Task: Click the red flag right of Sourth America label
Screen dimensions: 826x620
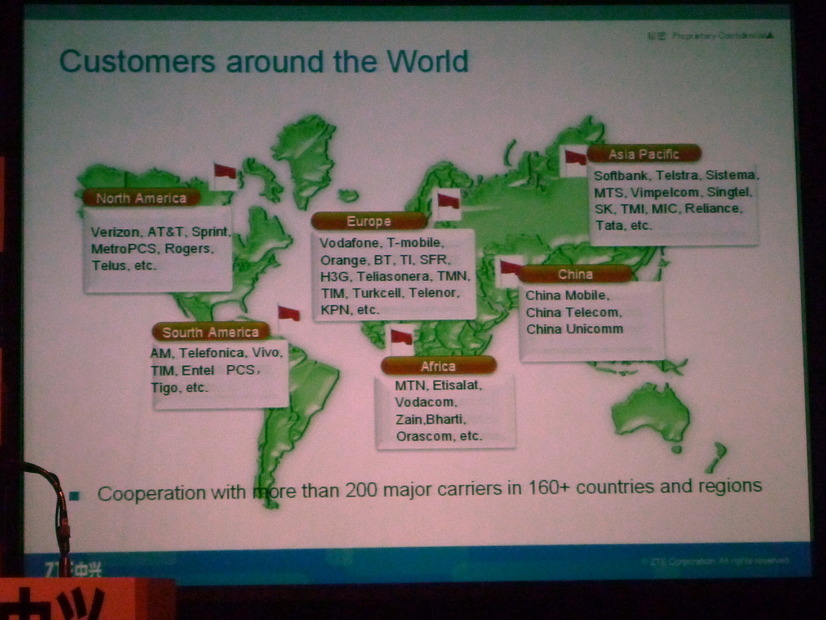Action: pos(289,313)
